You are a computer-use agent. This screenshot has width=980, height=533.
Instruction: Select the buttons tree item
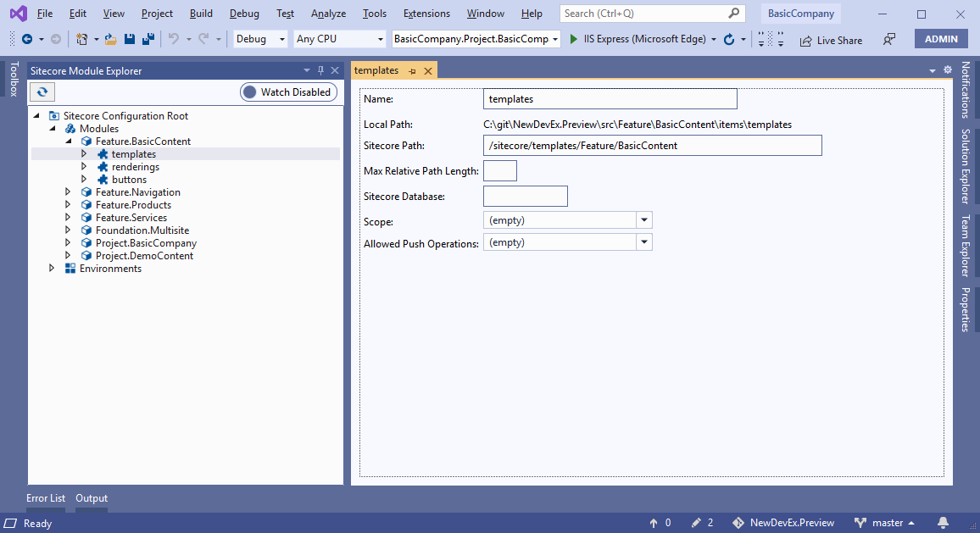[x=129, y=180]
